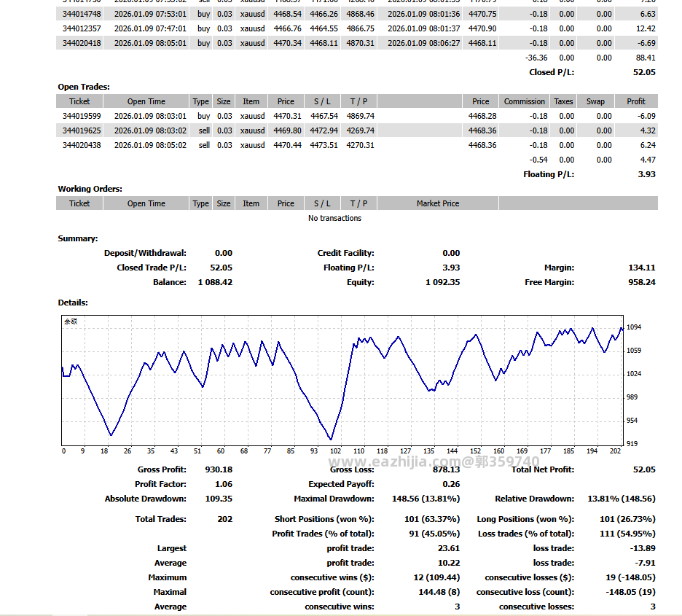The height and width of the screenshot is (616, 682).
Task: Click the Swap column header
Action: pyautogui.click(x=595, y=101)
